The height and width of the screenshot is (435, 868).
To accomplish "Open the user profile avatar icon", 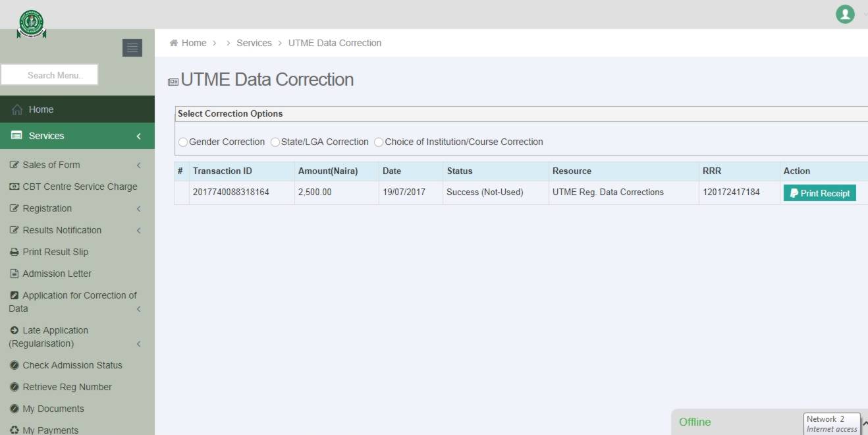I will pos(845,14).
